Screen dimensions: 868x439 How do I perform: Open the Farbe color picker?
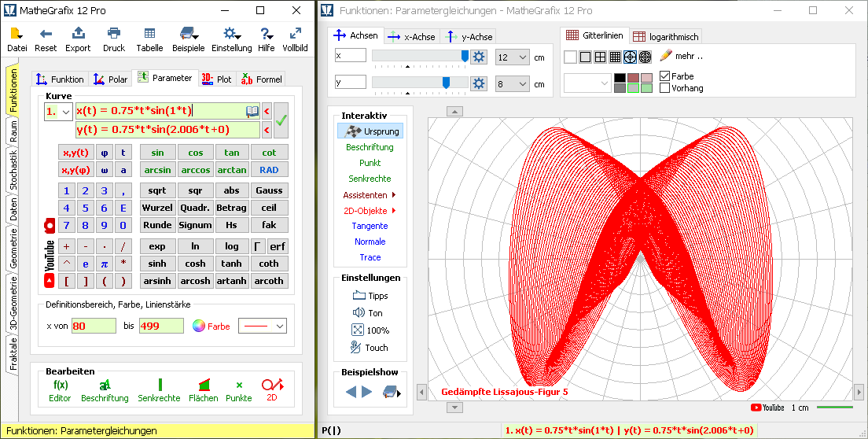[211, 326]
